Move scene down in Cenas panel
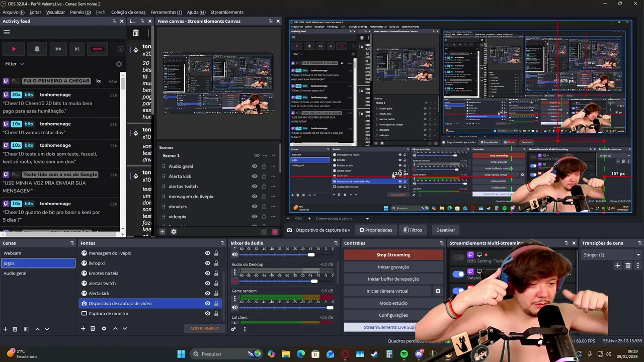 (x=47, y=329)
